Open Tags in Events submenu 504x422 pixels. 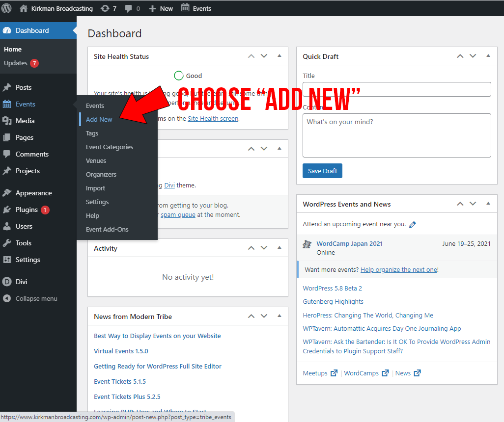[92, 133]
